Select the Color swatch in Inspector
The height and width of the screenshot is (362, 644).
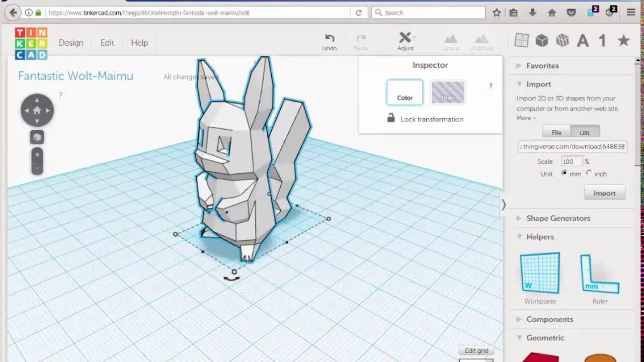pyautogui.click(x=405, y=93)
